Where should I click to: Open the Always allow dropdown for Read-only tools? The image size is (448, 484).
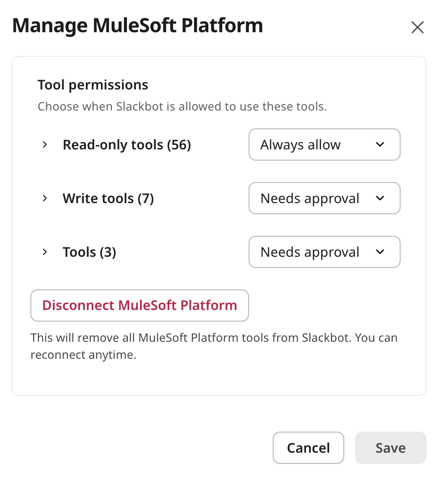pos(324,144)
